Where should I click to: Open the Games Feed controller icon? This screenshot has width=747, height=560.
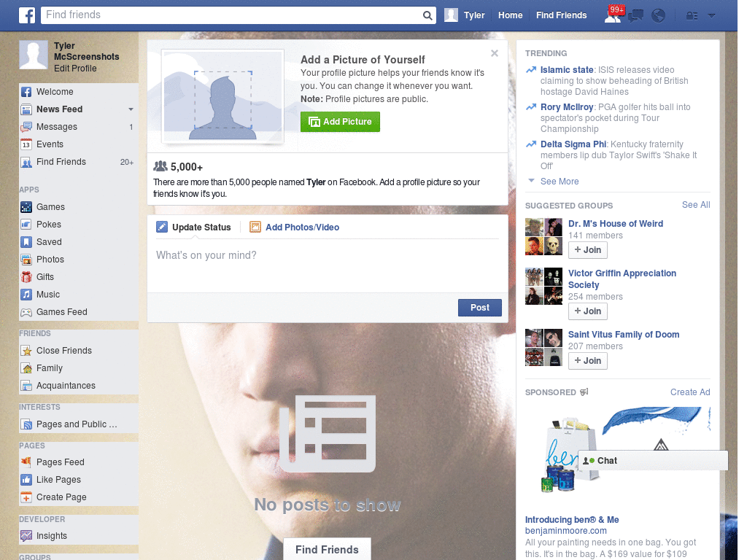click(26, 312)
